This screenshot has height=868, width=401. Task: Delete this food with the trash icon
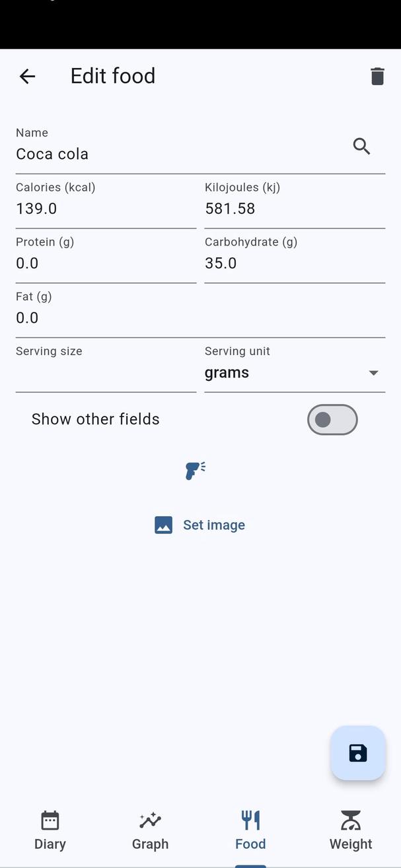[377, 76]
